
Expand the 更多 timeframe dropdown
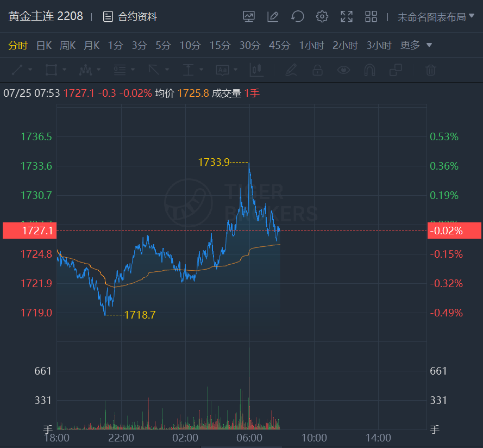pos(416,45)
